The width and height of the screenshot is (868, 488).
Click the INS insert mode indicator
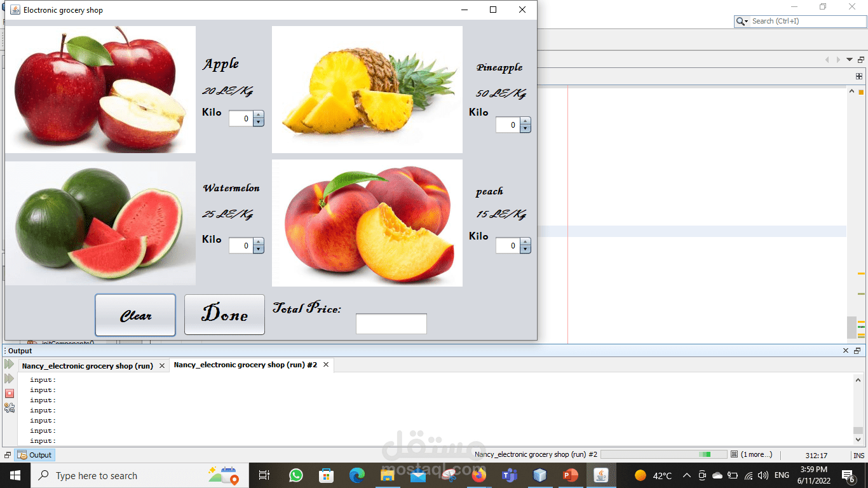click(x=858, y=456)
